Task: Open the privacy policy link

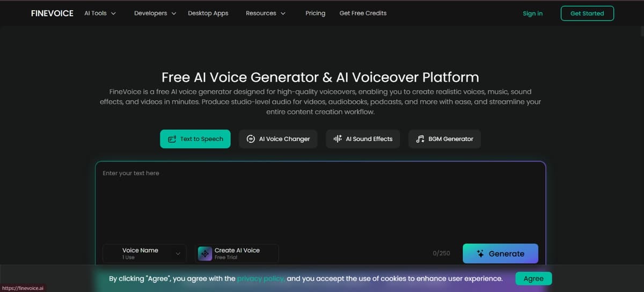Action: pos(261,279)
